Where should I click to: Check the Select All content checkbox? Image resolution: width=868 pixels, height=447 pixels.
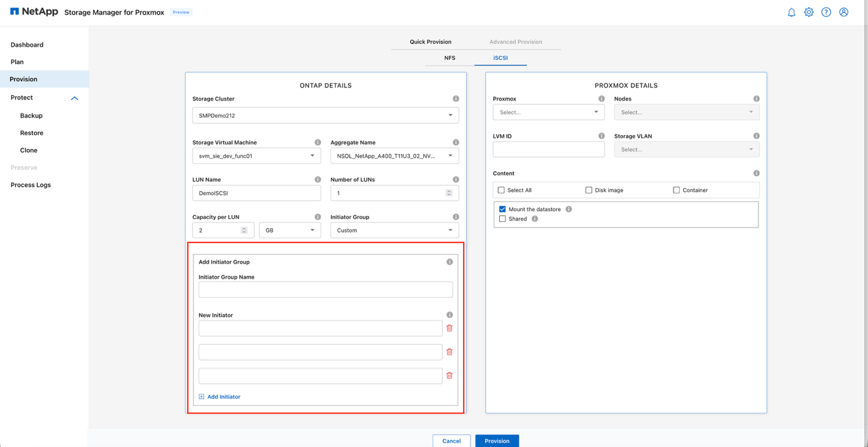501,189
